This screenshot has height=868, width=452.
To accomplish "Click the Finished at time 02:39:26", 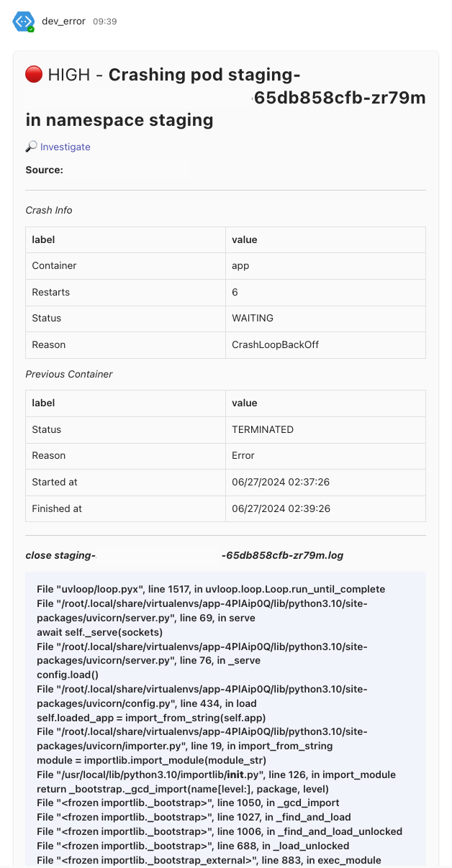I will point(281,508).
